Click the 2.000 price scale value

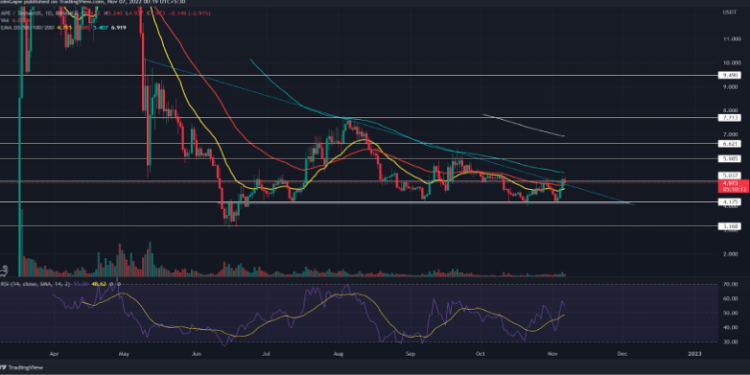[x=730, y=254]
